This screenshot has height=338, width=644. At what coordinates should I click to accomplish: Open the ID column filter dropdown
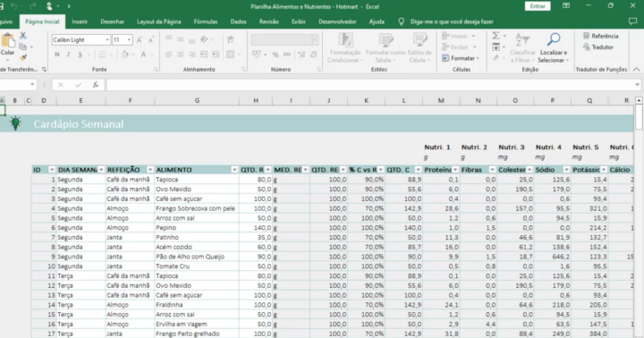click(x=52, y=170)
